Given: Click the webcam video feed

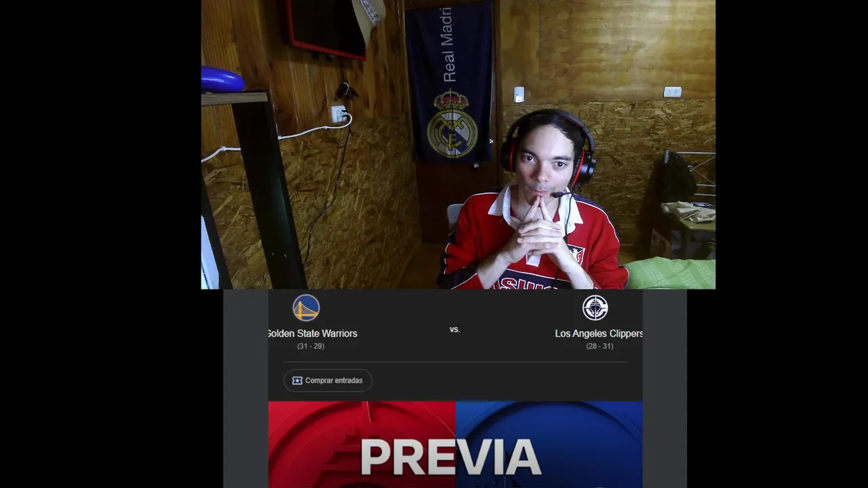Looking at the screenshot, I should click(458, 144).
